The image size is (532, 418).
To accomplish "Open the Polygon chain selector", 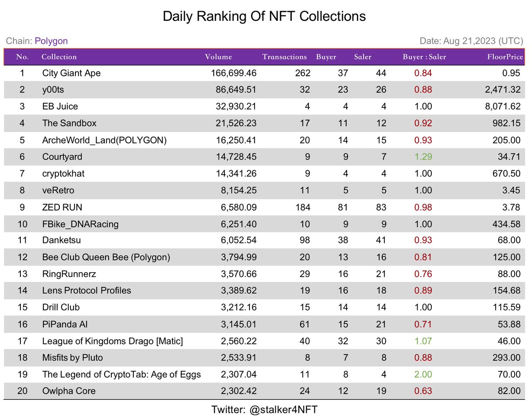I will point(51,41).
